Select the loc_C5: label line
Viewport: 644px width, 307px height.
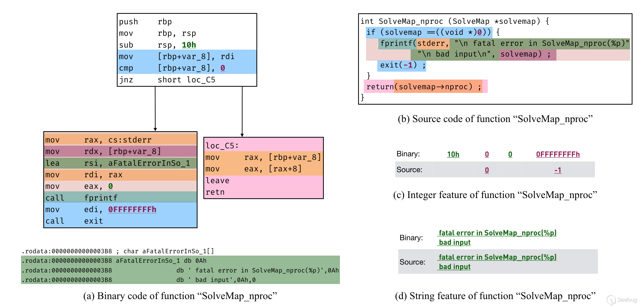[222, 146]
